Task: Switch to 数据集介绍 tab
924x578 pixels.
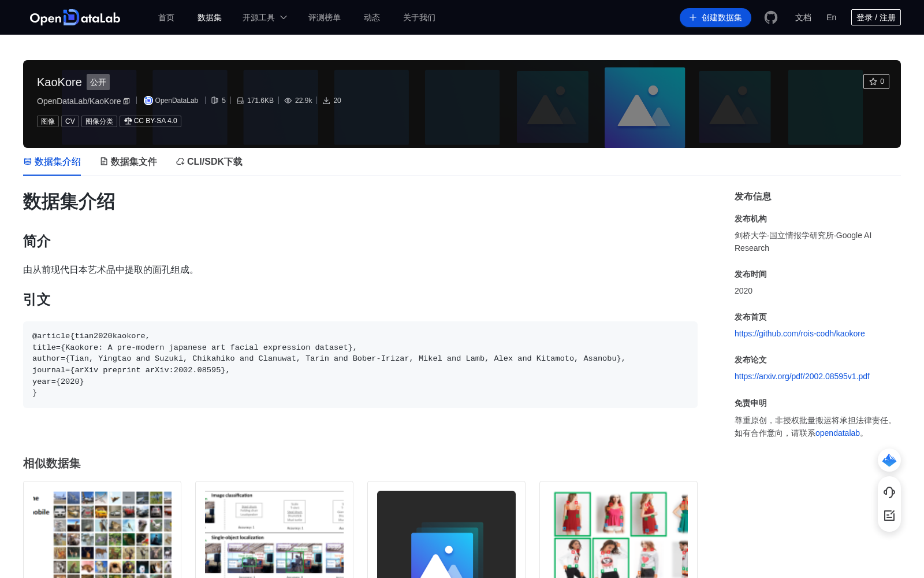Action: 52,162
